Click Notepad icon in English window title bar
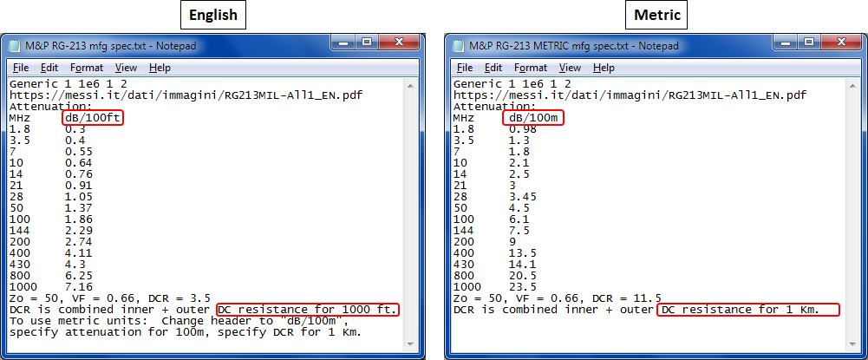 click(x=15, y=46)
